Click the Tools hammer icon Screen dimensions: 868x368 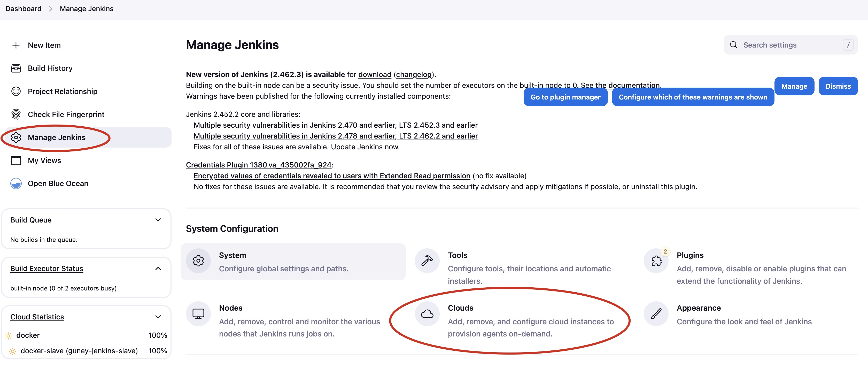click(427, 260)
